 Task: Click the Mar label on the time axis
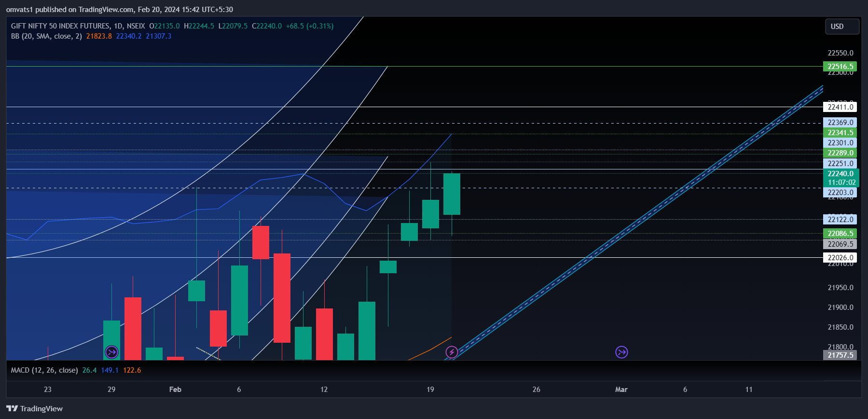pyautogui.click(x=621, y=390)
